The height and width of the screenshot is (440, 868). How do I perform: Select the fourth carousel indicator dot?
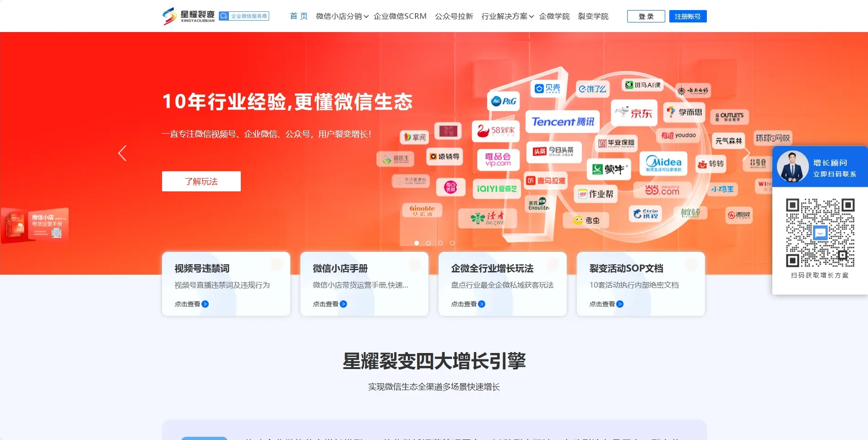tap(452, 243)
